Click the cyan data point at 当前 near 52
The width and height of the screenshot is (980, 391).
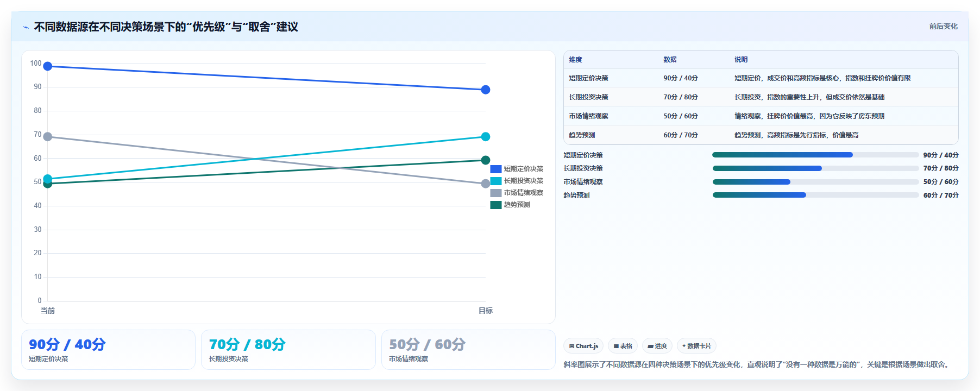(x=48, y=179)
